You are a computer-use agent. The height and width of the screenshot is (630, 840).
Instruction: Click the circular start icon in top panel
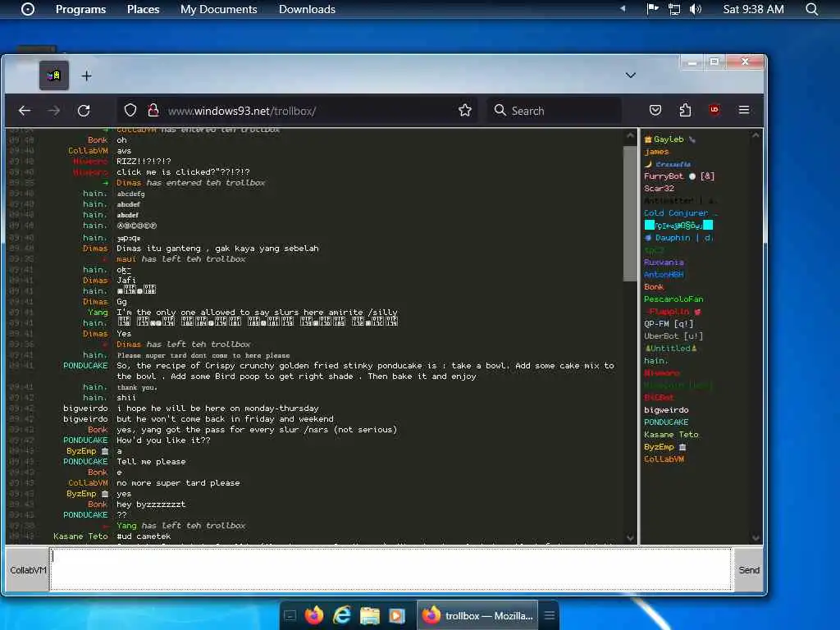28,9
